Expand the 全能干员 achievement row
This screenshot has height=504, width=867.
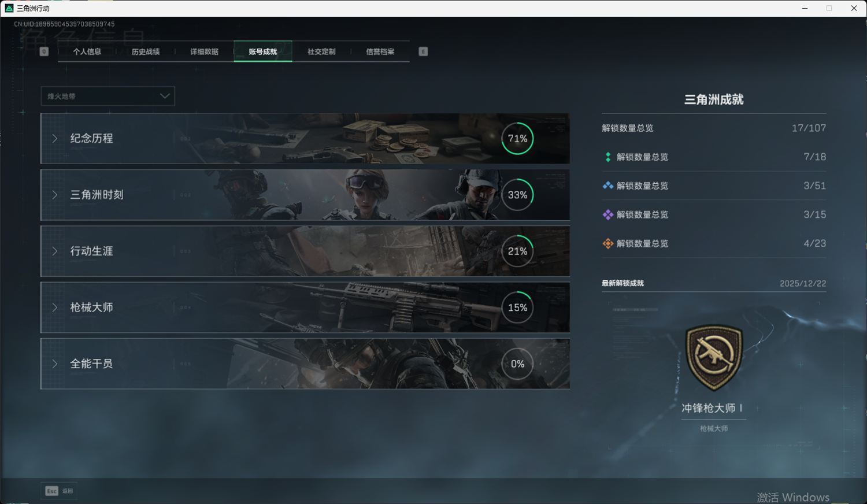(x=91, y=364)
